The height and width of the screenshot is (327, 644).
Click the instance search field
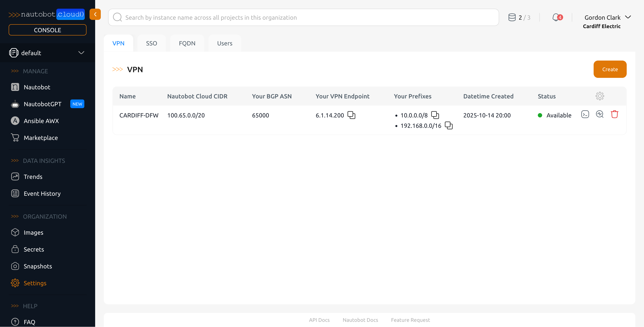(x=275, y=17)
